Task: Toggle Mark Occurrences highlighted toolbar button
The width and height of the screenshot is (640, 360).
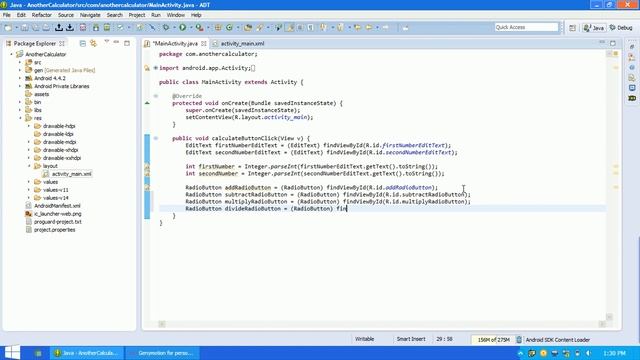Action: point(290,27)
